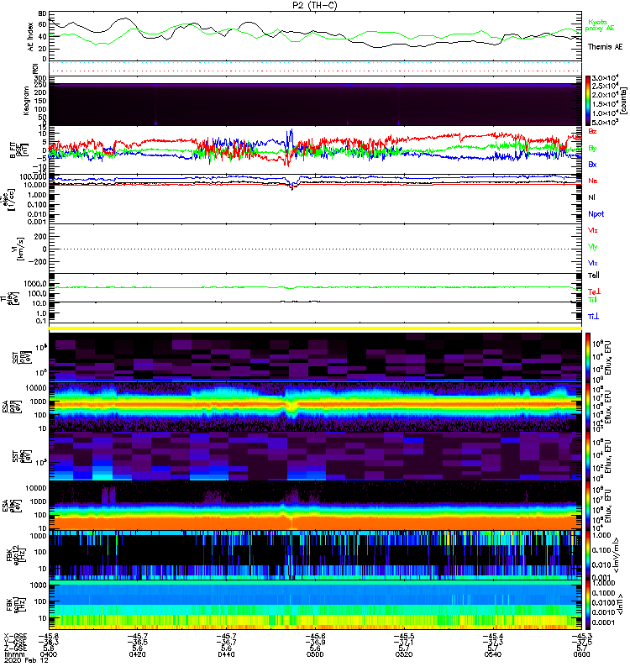
Task: Click the blue Npot legend label
Action: pos(596,214)
